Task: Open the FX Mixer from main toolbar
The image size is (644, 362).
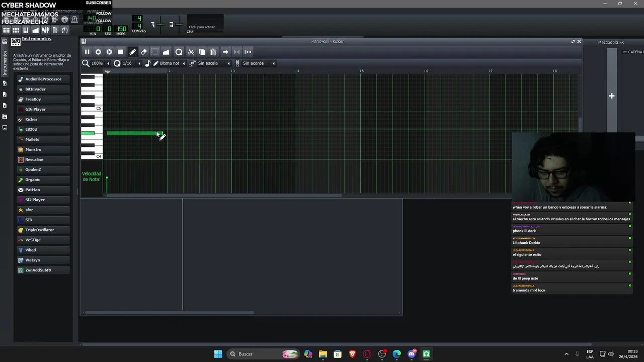Action: (45, 30)
